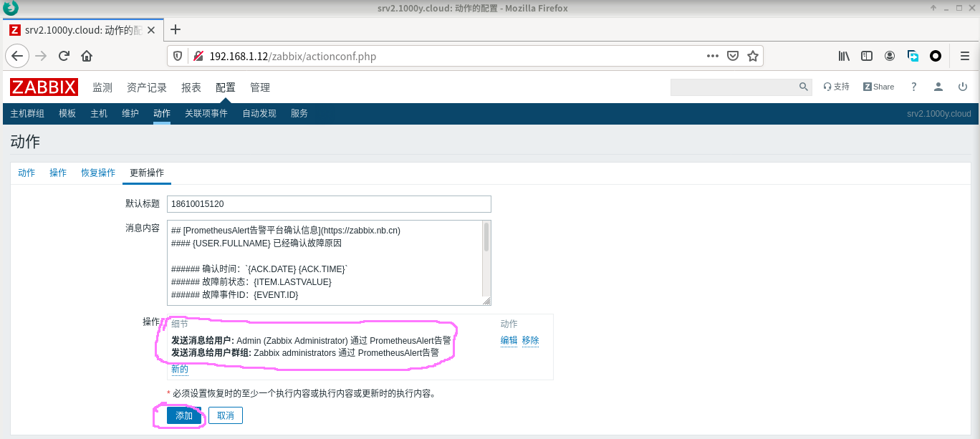Open Zabbix help question mark
The width and height of the screenshot is (980, 439).
point(913,87)
